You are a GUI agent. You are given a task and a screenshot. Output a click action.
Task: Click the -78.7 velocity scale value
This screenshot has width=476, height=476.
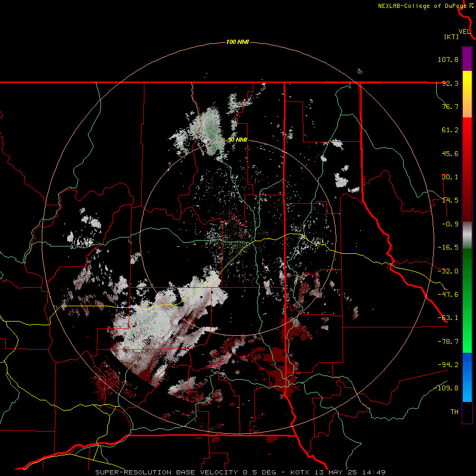[x=448, y=342]
